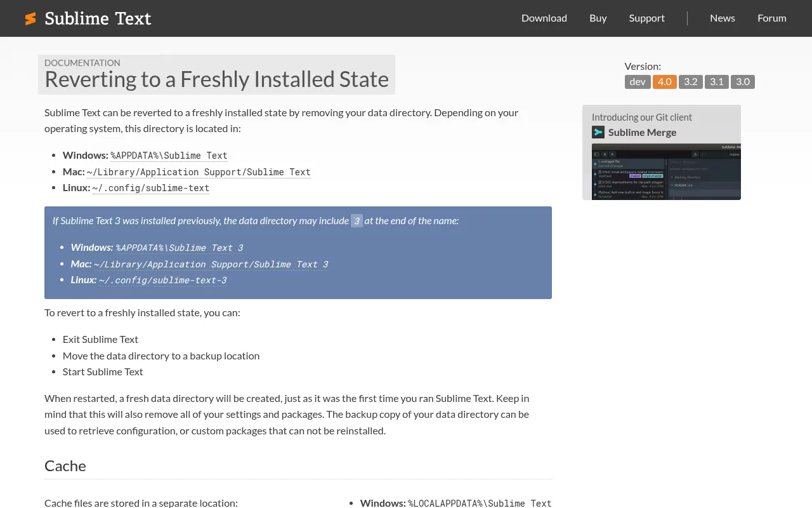812x508 pixels.
Task: Open the News page
Action: [x=723, y=18]
